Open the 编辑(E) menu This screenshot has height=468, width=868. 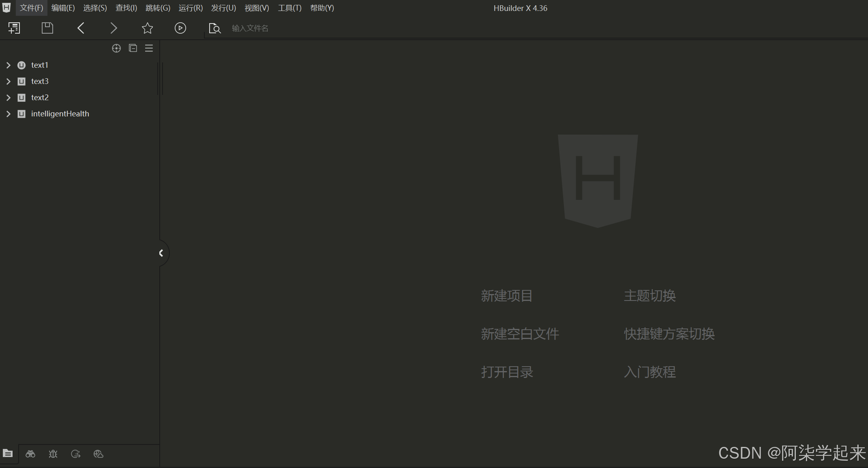63,8
